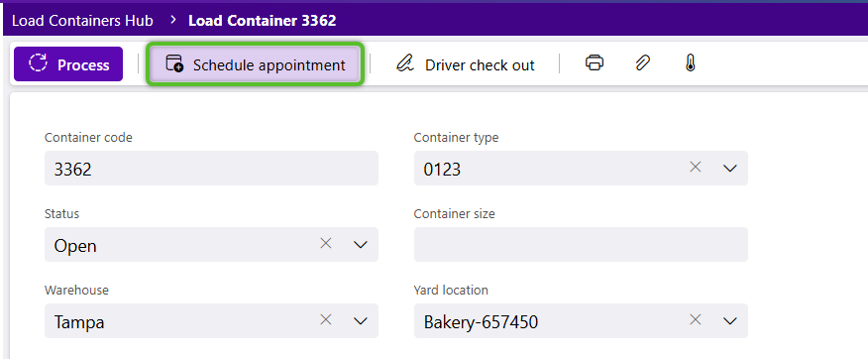Image resolution: width=868 pixels, height=359 pixels.
Task: Expand the Container type dropdown
Action: [730, 168]
